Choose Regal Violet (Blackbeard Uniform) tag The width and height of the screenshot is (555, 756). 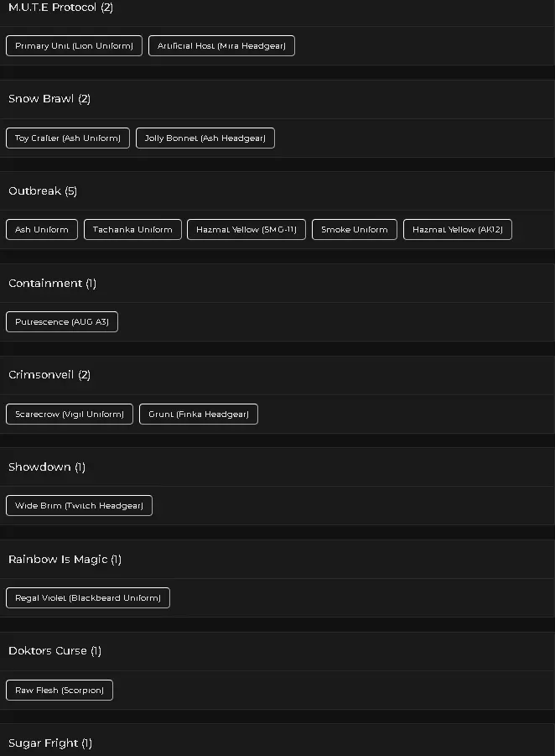[88, 598]
